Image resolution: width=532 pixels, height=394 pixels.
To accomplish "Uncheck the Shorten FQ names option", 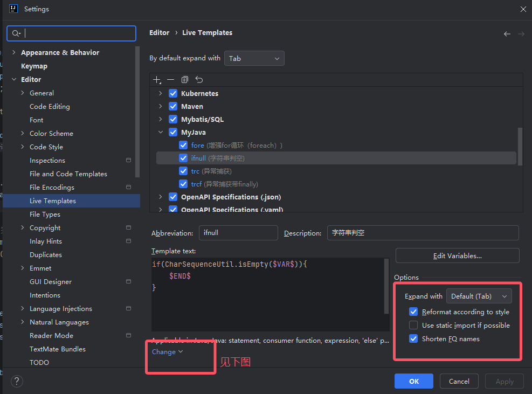I will point(413,338).
